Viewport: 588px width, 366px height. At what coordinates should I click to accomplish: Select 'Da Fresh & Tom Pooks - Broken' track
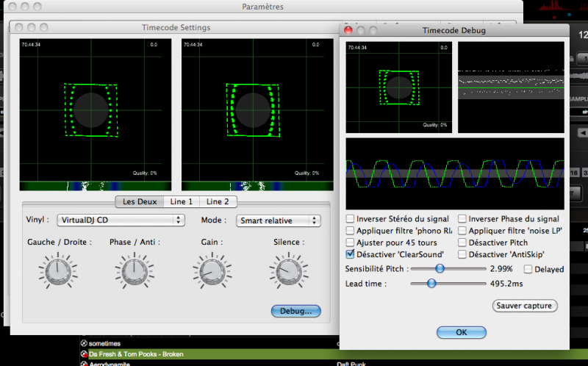click(x=136, y=354)
